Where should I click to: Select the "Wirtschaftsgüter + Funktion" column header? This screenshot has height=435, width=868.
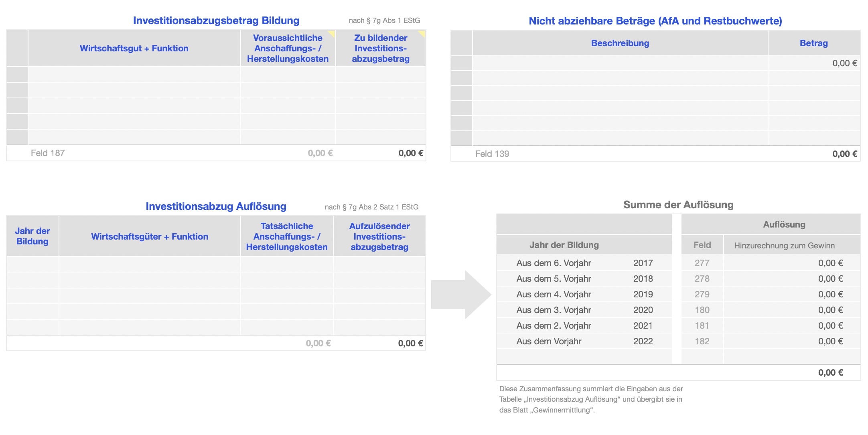coord(150,237)
